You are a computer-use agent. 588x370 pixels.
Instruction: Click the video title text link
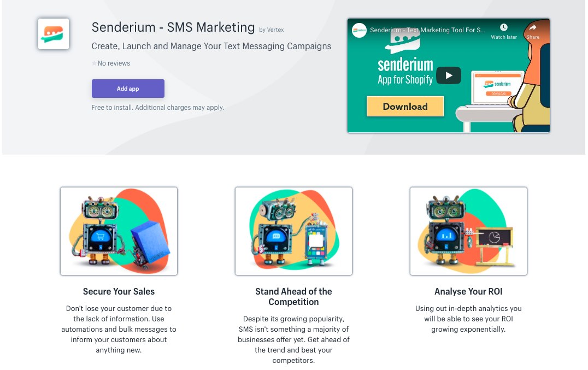click(x=427, y=30)
